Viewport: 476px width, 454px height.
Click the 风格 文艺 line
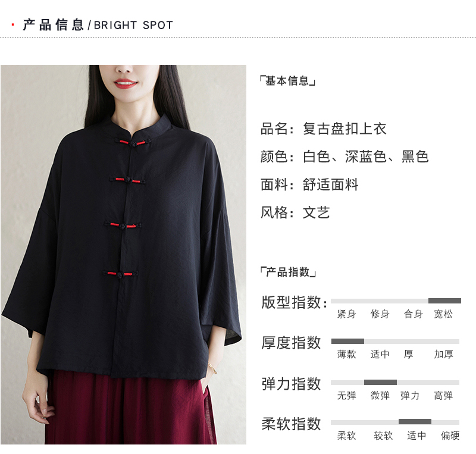pos(295,212)
